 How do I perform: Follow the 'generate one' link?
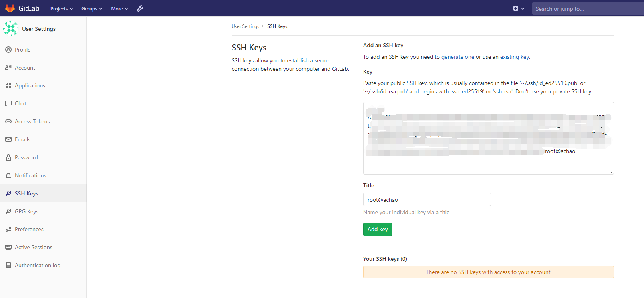coord(457,57)
